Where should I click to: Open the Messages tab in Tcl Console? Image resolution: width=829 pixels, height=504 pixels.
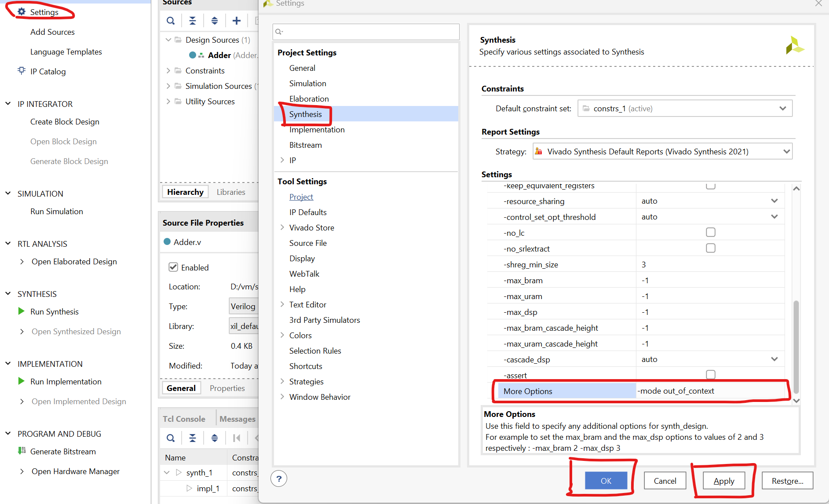pos(237,419)
